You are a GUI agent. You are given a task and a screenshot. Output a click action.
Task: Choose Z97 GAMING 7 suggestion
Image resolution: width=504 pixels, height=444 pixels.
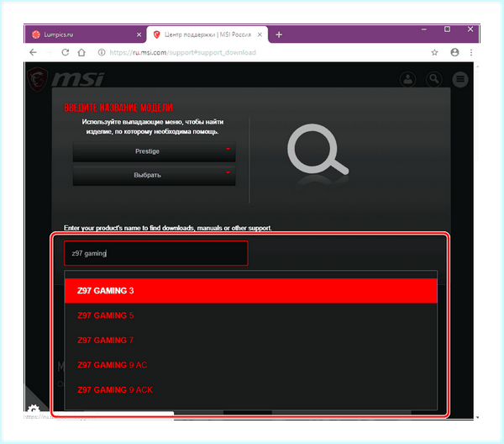pyautogui.click(x=250, y=340)
